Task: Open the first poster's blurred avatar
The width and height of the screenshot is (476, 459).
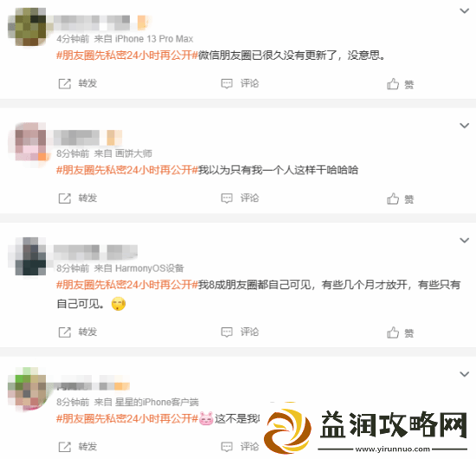Action: pos(27,27)
